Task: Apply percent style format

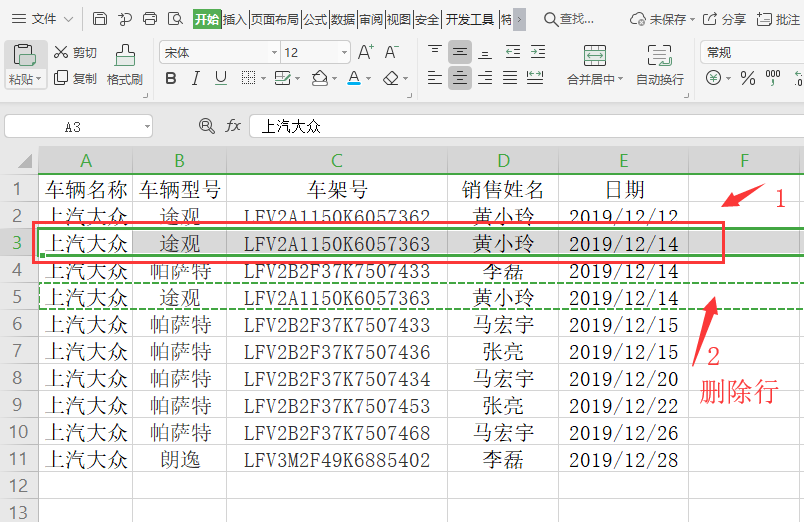Action: (748, 78)
